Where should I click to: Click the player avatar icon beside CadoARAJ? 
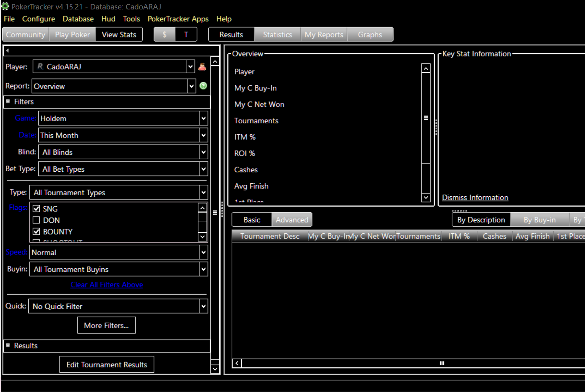coord(202,66)
